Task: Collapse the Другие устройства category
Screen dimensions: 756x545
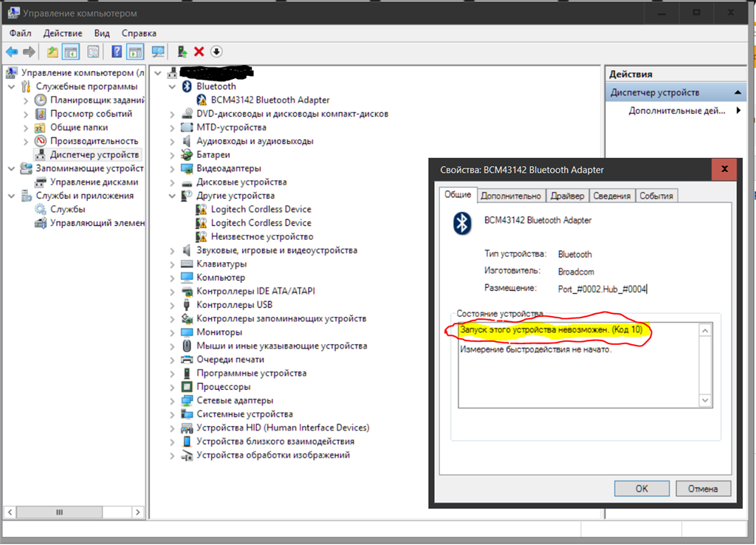Action: coord(172,196)
